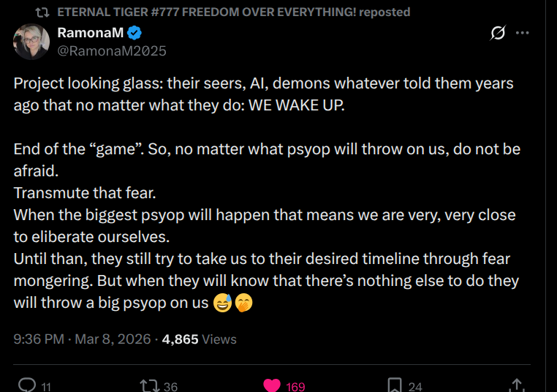Image resolution: width=557 pixels, height=392 pixels.
Task: Open the Grok explain-post icon
Action: [498, 33]
